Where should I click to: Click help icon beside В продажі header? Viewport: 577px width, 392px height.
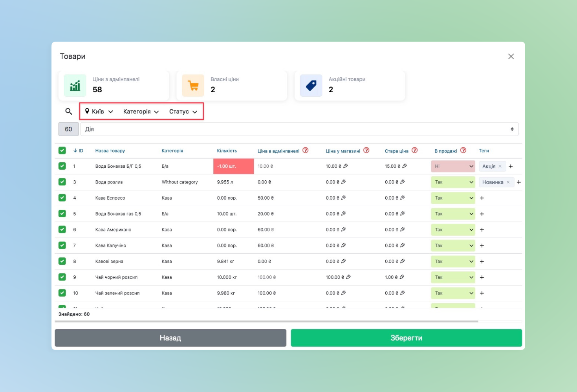point(463,150)
